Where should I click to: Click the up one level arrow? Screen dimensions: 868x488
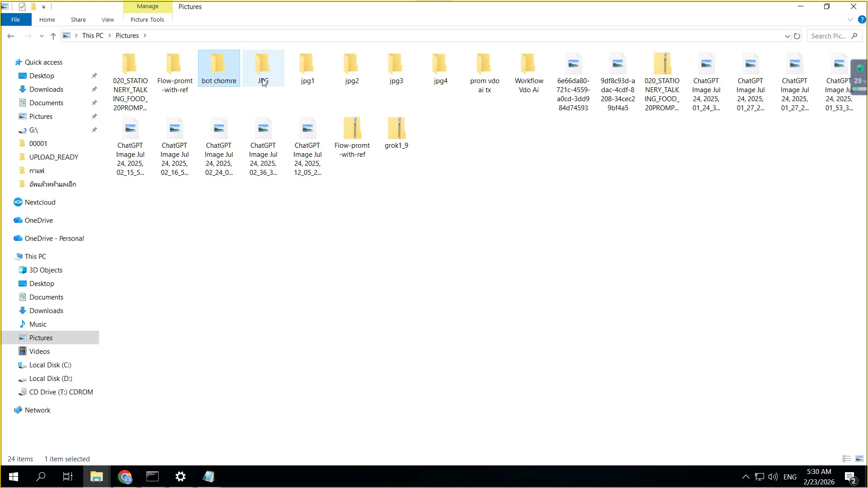pos(53,36)
